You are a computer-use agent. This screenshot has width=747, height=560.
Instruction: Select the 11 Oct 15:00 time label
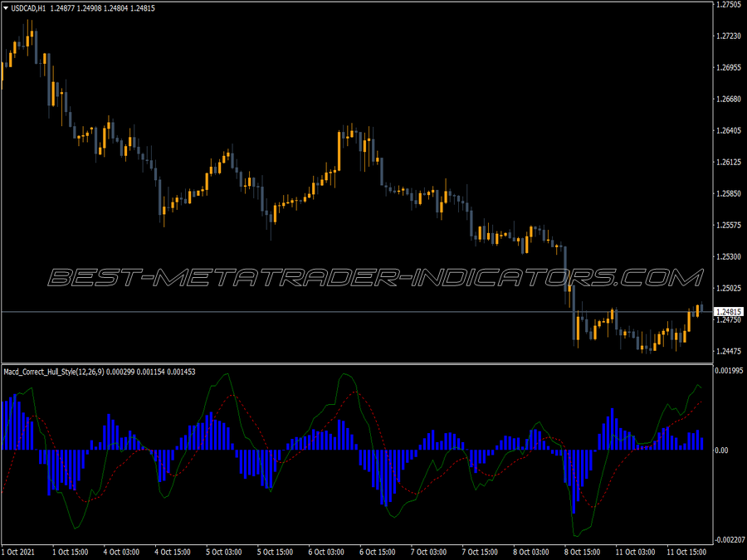pyautogui.click(x=686, y=552)
